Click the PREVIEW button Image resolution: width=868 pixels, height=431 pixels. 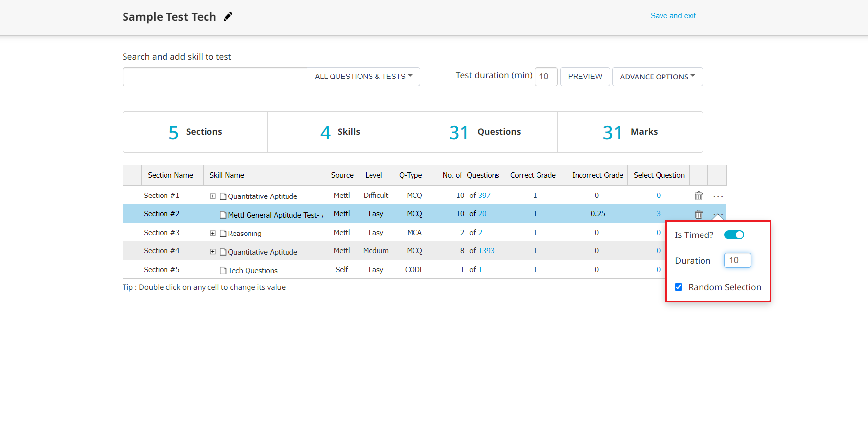585,77
